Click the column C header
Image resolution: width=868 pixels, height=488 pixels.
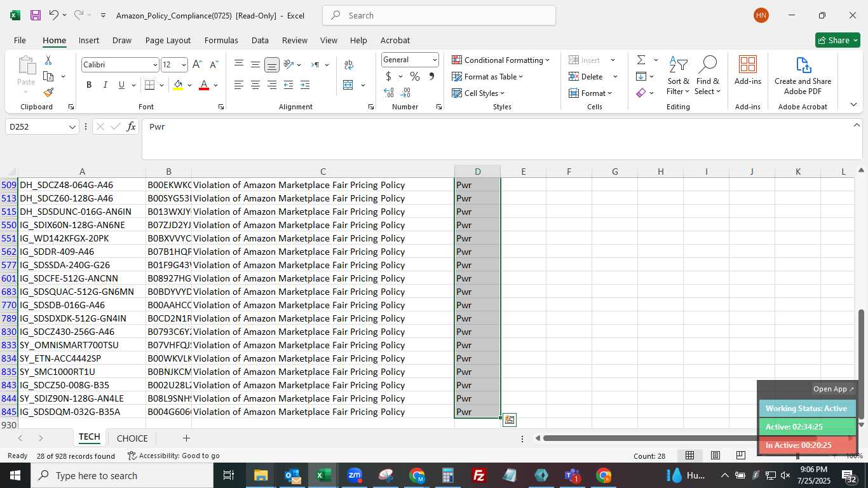tap(323, 172)
